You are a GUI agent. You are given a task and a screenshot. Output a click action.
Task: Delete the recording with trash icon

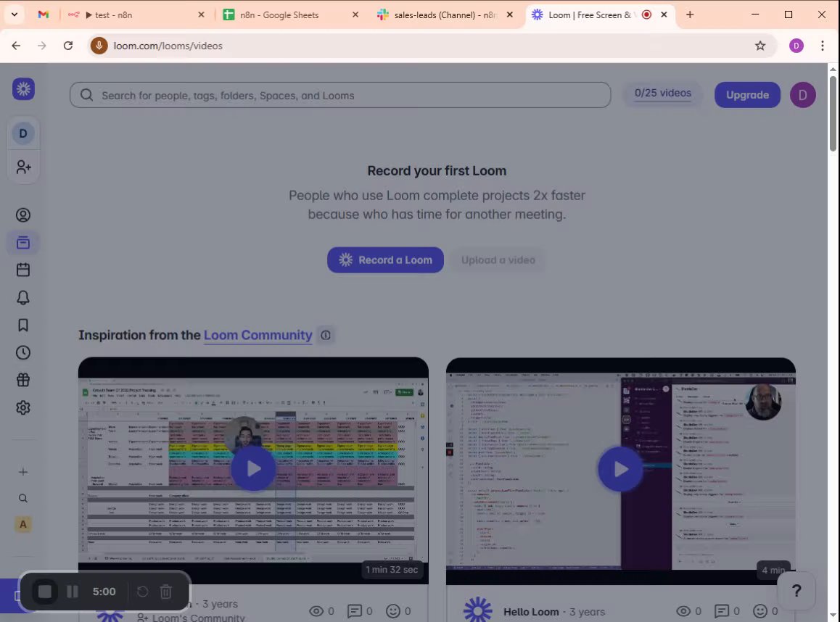[166, 592]
